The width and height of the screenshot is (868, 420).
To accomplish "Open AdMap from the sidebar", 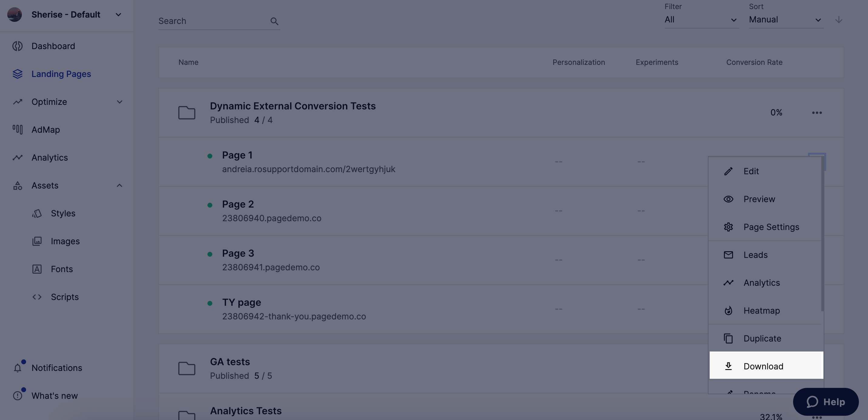I will click(45, 130).
